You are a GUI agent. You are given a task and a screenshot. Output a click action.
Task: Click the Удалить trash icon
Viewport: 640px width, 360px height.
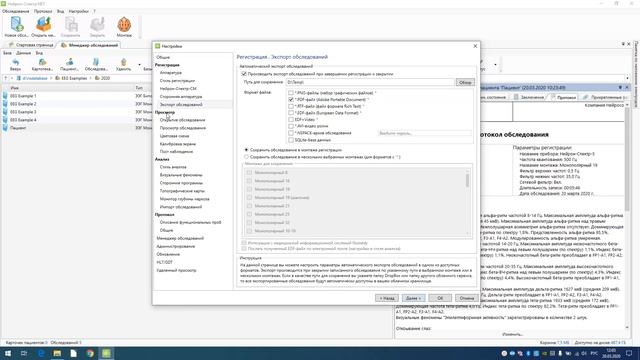[123, 62]
